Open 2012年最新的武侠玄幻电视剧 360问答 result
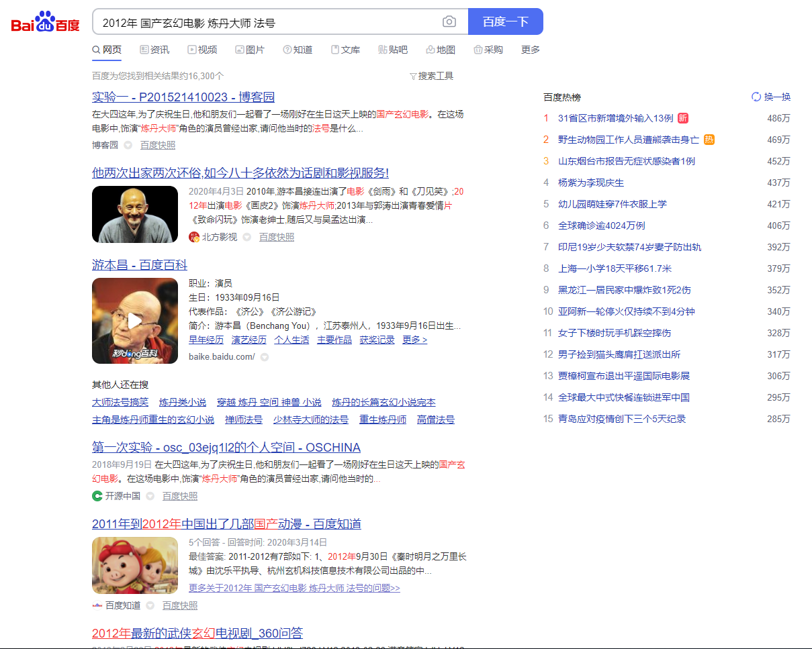This screenshot has height=649, width=812. pos(197,633)
